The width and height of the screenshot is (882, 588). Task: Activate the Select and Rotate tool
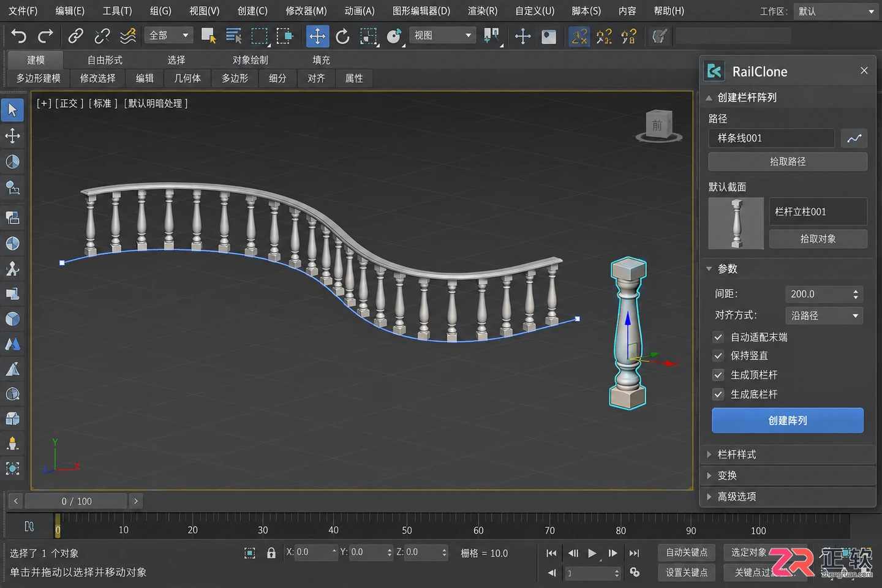pos(343,36)
